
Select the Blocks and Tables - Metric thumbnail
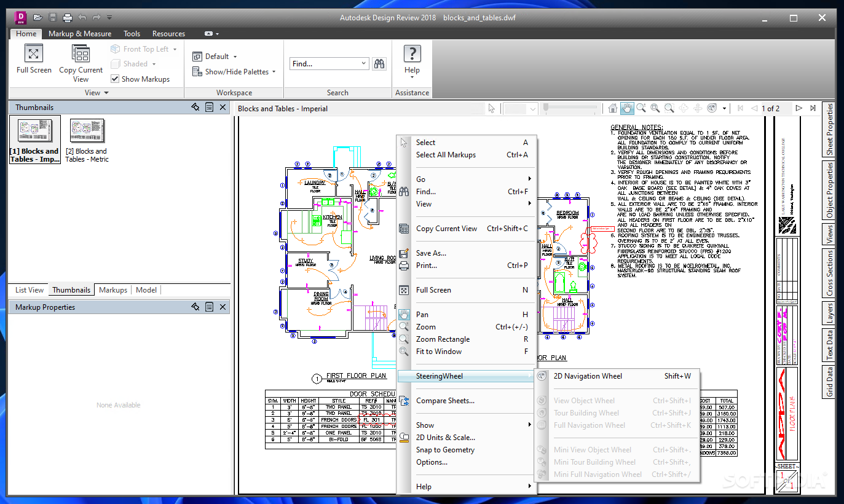point(87,141)
